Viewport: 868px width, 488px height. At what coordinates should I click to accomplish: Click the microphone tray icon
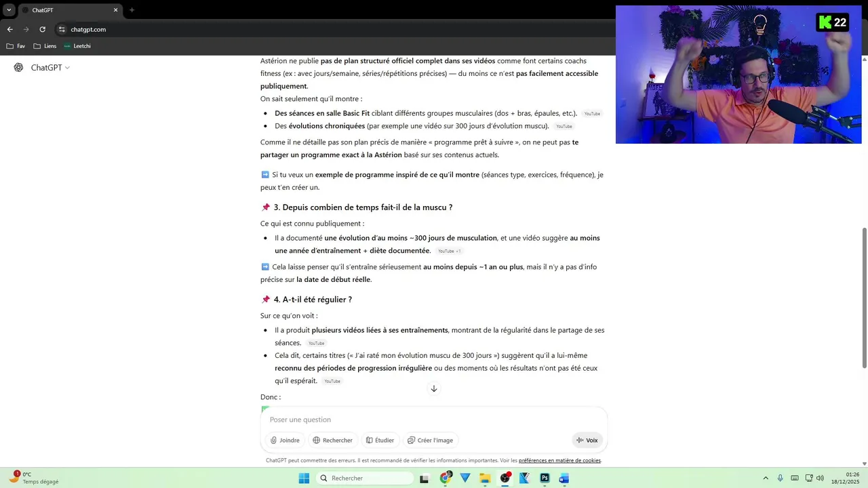click(781, 479)
